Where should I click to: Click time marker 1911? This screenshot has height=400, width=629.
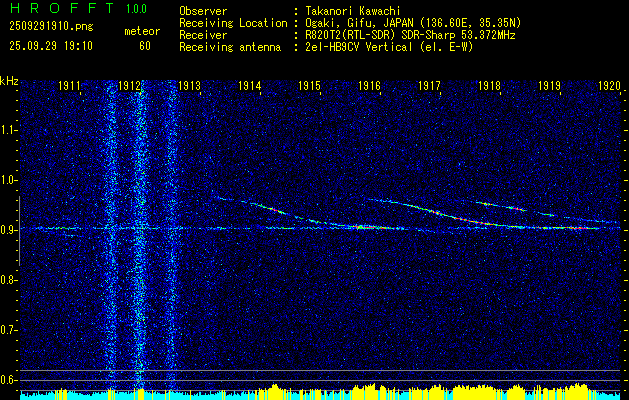click(69, 86)
